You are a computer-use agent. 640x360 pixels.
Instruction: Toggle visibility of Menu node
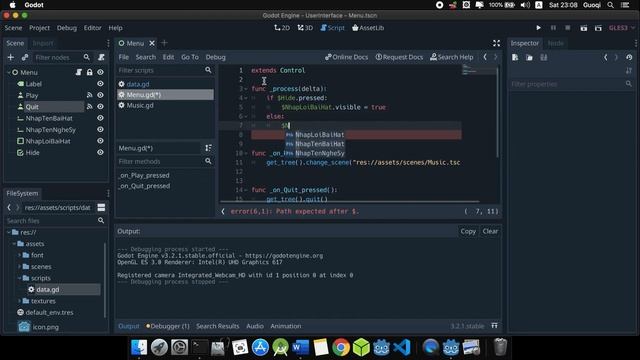pos(100,72)
